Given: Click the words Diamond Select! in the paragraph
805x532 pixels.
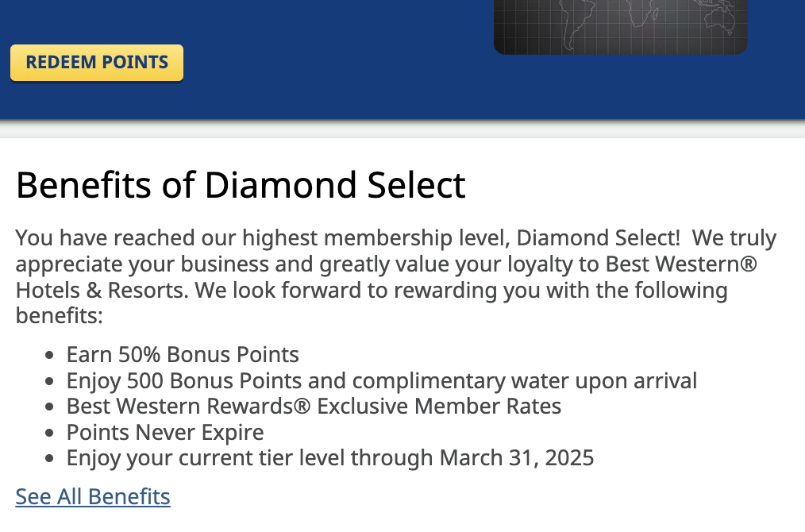Looking at the screenshot, I should pyautogui.click(x=599, y=238).
